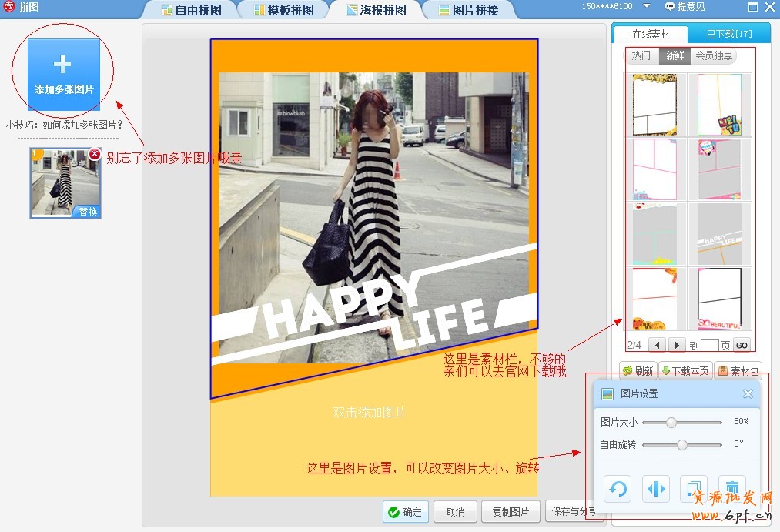
Task: Open the 素材包 material pack
Action: 738,371
